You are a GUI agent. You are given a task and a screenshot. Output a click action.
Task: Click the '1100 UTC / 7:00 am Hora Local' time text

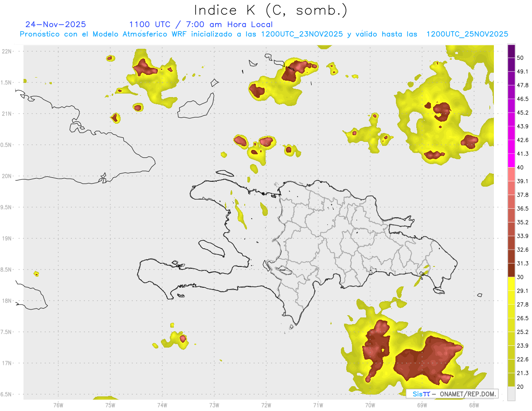click(x=201, y=24)
